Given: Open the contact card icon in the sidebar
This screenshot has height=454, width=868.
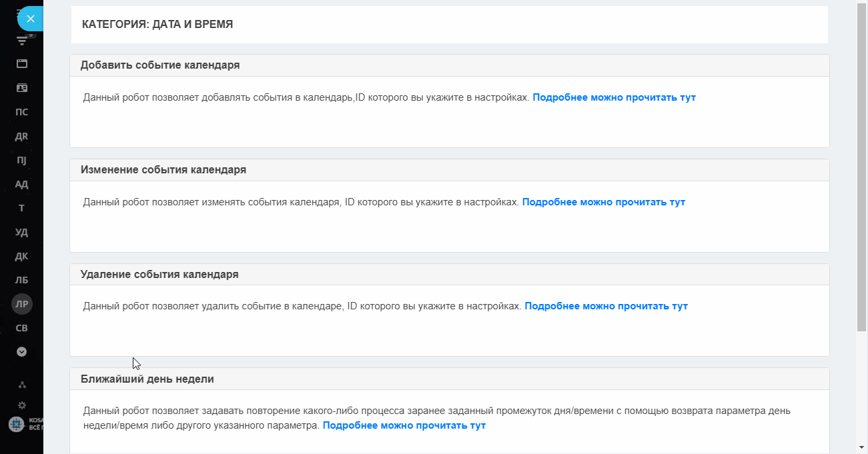Looking at the screenshot, I should pos(22,88).
